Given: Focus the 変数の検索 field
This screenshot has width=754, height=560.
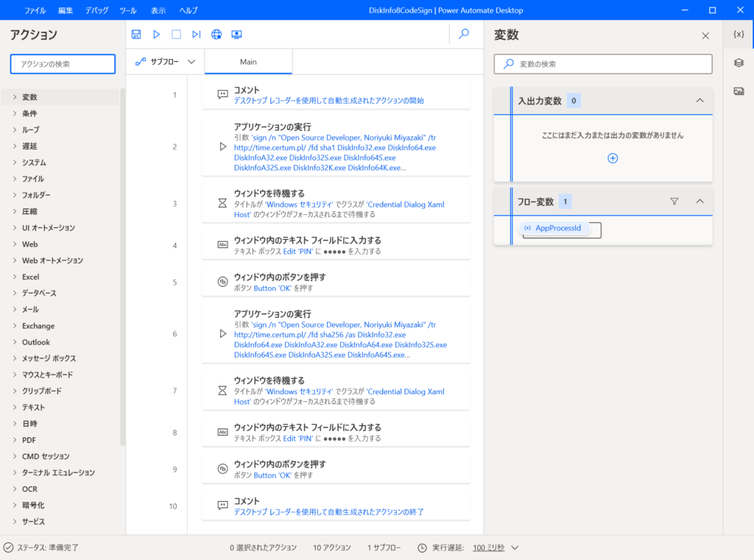Looking at the screenshot, I should point(603,64).
